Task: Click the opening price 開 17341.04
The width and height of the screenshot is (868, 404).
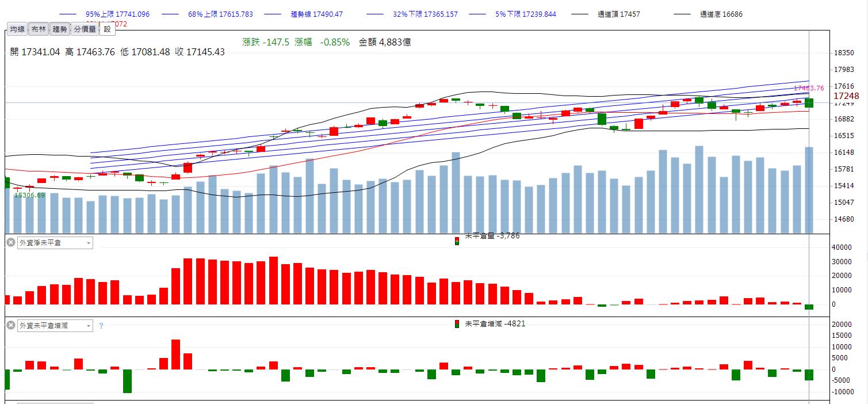Action: tap(35, 52)
